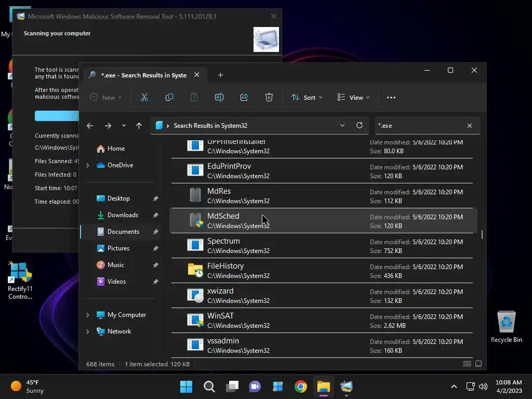532x399 pixels.
Task: Select the MdRes file result
Action: 323,196
